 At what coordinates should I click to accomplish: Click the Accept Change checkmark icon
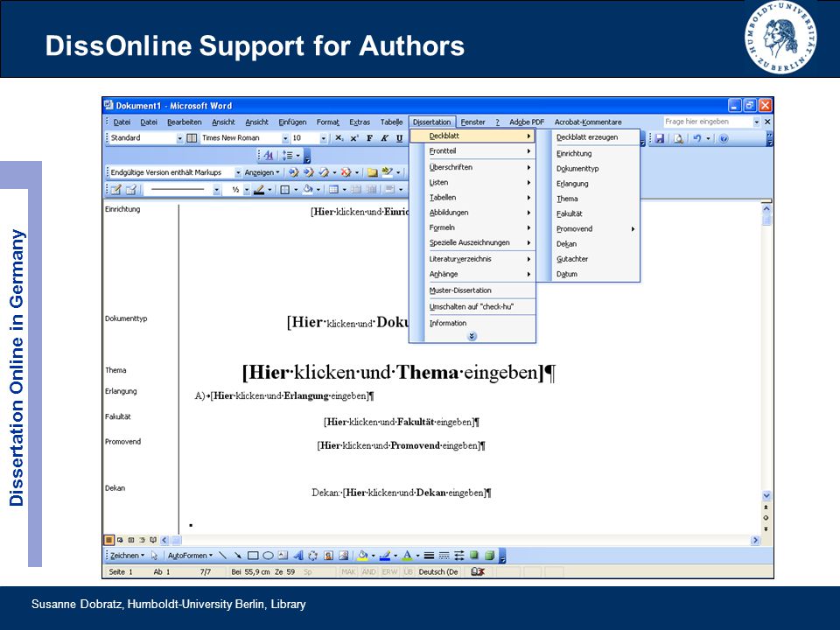click(x=324, y=172)
